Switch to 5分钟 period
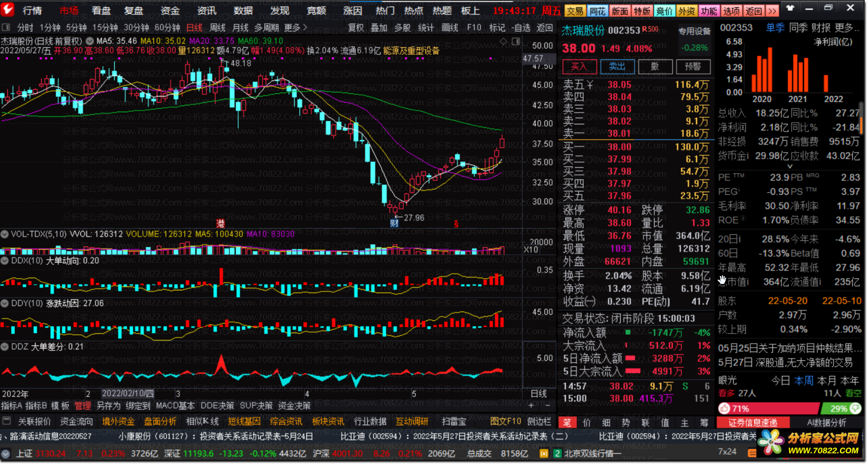The height and width of the screenshot is (464, 868). tap(76, 28)
